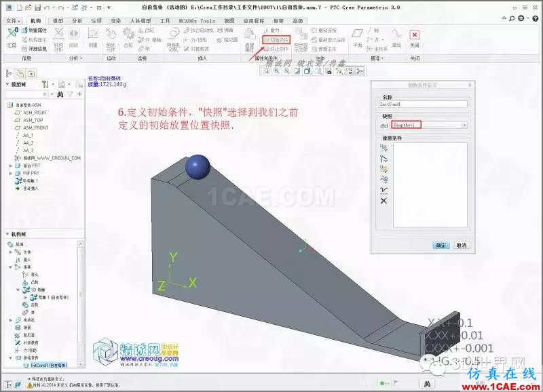
Task: Expand the 电动机 node in mechanism tree
Action: click(x=10, y=319)
